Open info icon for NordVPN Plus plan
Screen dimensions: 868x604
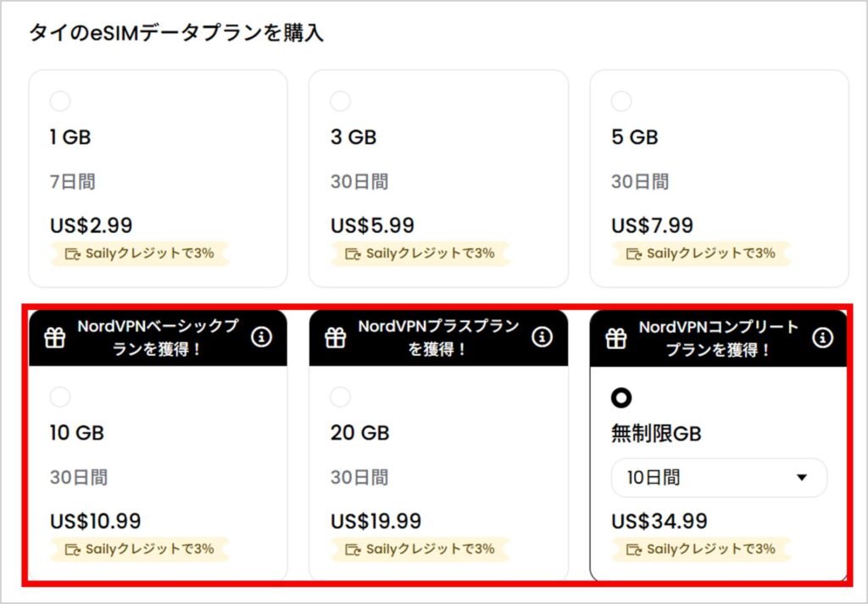[x=542, y=337]
